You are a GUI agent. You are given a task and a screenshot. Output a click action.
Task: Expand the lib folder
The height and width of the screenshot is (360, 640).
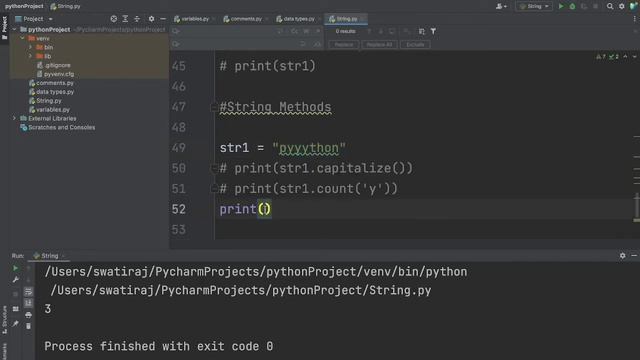coord(31,56)
